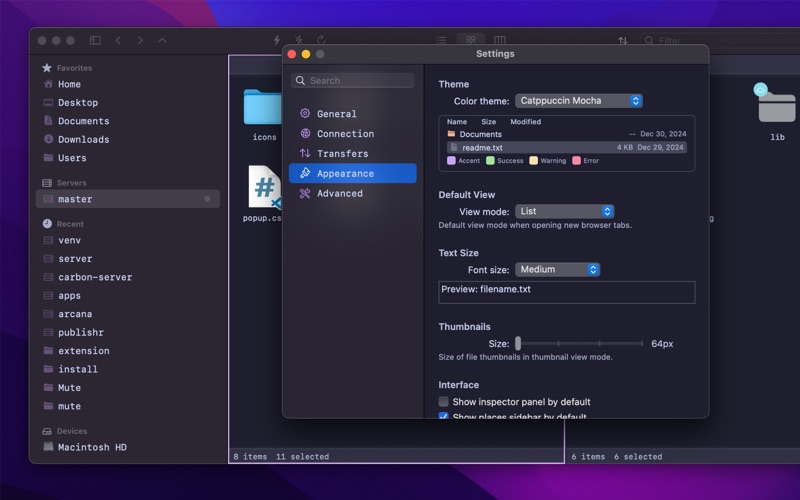This screenshot has width=800, height=500.
Task: Go back using the left chevron
Action: pos(118,40)
